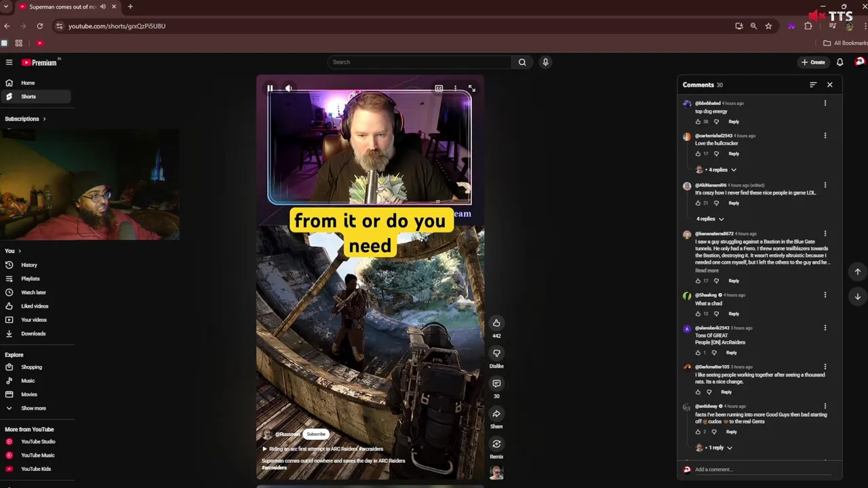Reload the page in Chrome
The height and width of the screenshot is (488, 868).
coord(40,26)
